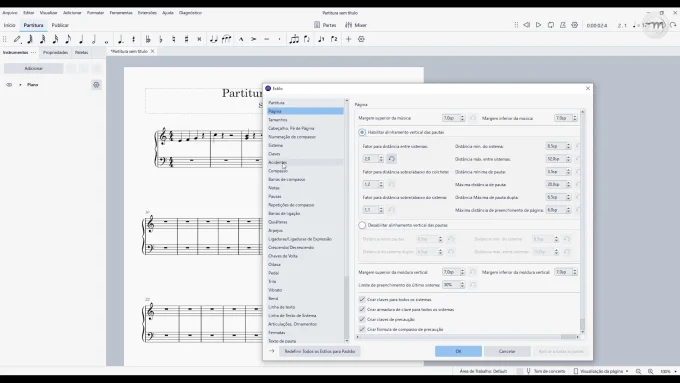Start playback with the play button
This screenshot has height=383, width=680.
click(x=539, y=25)
